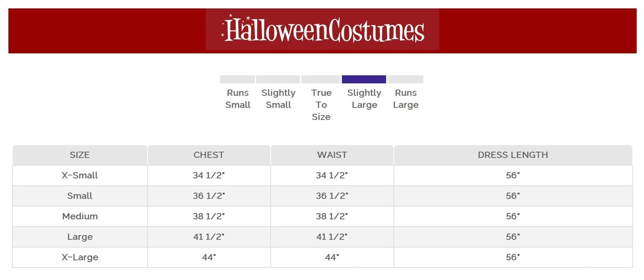Click the SIZE column header
This screenshot has width=644, height=280.
tap(80, 155)
